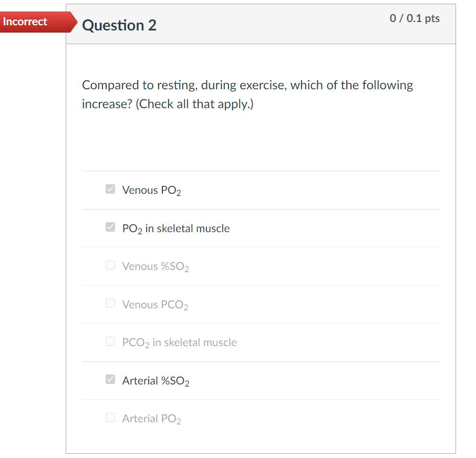Click the checkmark inside the PO2 skeletal muscle box
This screenshot has width=476, height=458.
pos(110,227)
